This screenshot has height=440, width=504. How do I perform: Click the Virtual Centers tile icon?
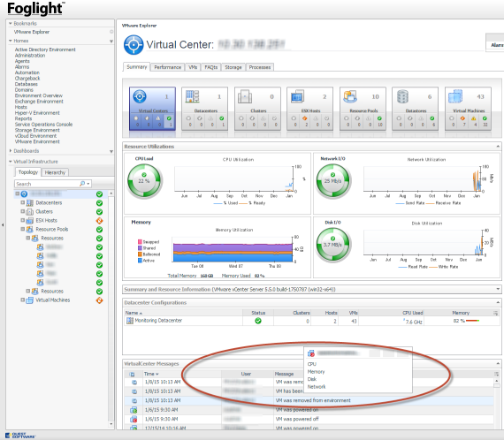coord(140,96)
